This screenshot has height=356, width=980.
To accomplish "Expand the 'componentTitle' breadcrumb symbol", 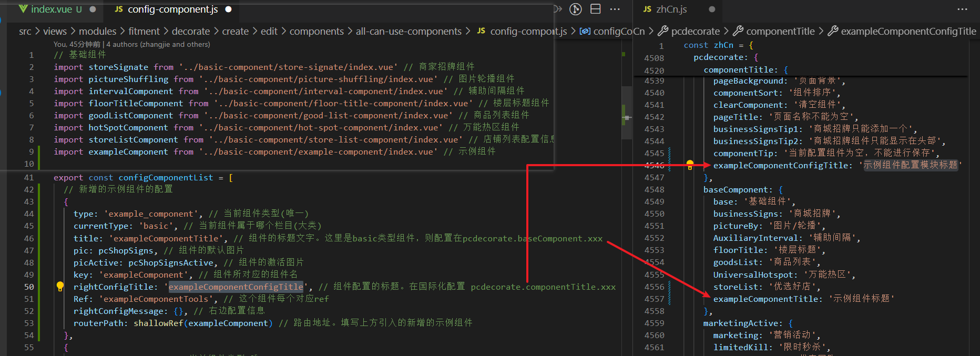I will point(780,32).
